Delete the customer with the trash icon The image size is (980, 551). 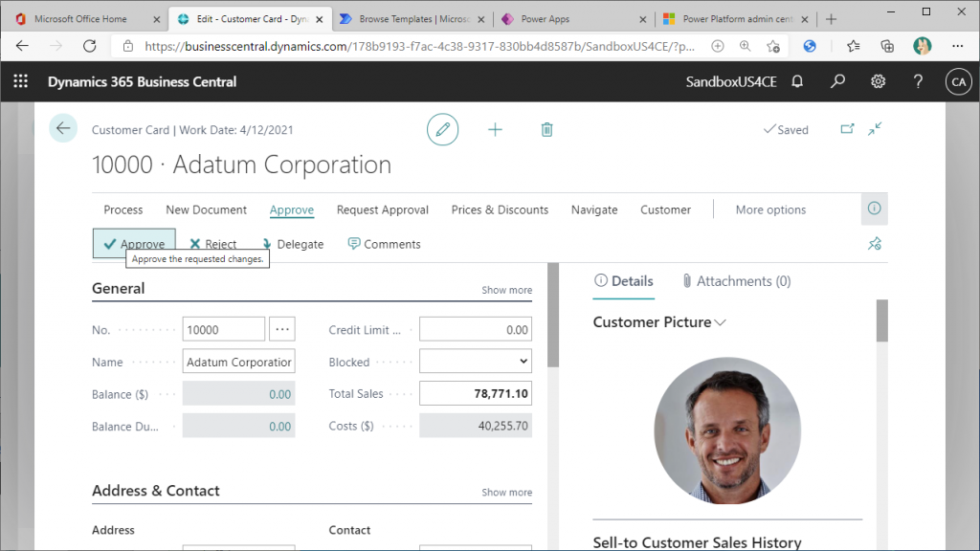546,129
